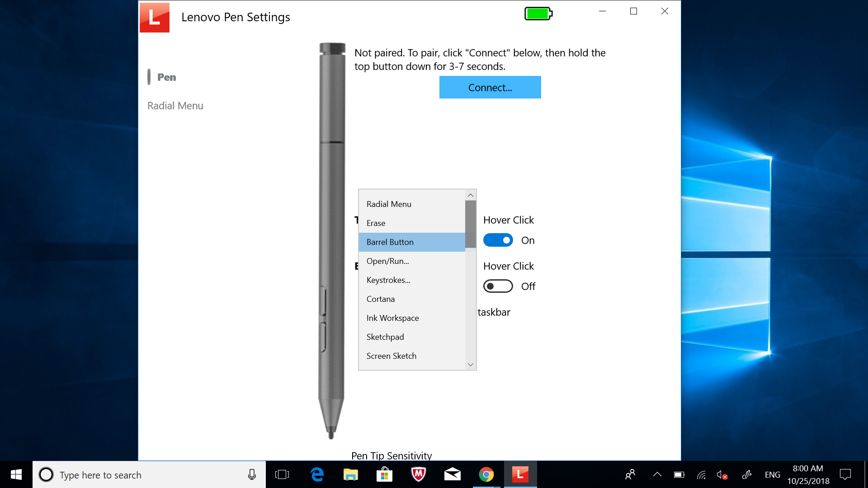Image resolution: width=868 pixels, height=488 pixels.
Task: Click the lower barrel button on pen image
Action: point(323,337)
